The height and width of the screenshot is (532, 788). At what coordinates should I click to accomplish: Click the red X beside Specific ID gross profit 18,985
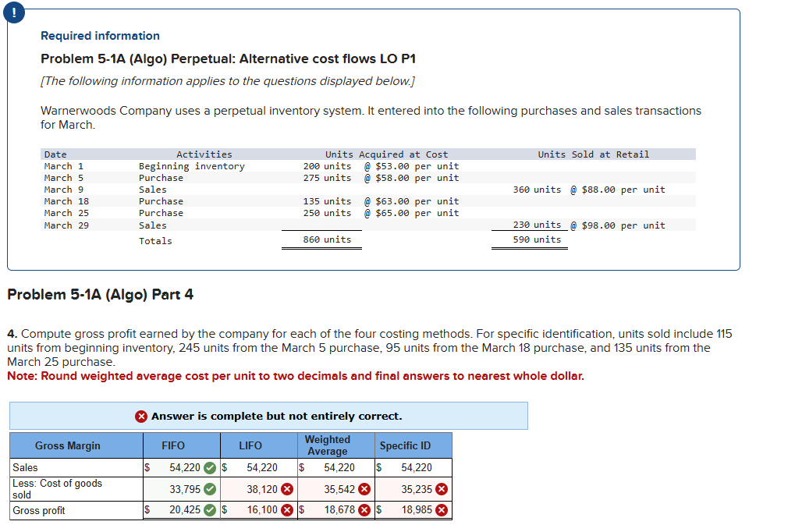442,510
